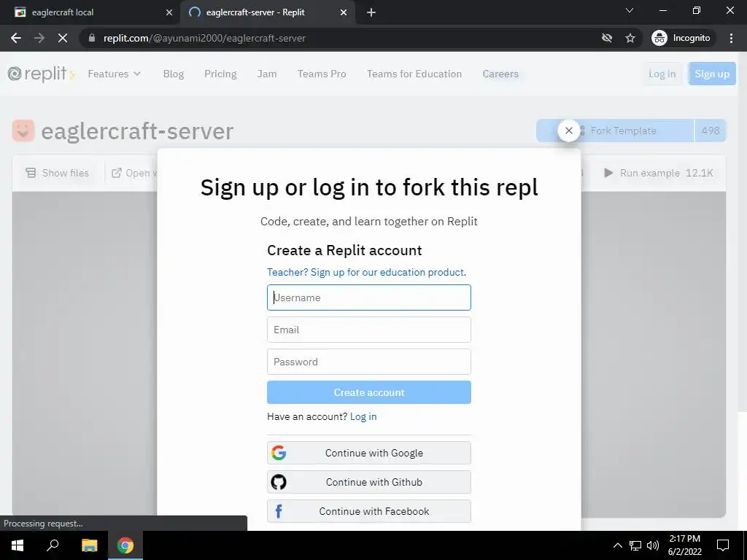Close the eaglercraft-server Replit tab
This screenshot has height=560, width=747.
click(343, 12)
